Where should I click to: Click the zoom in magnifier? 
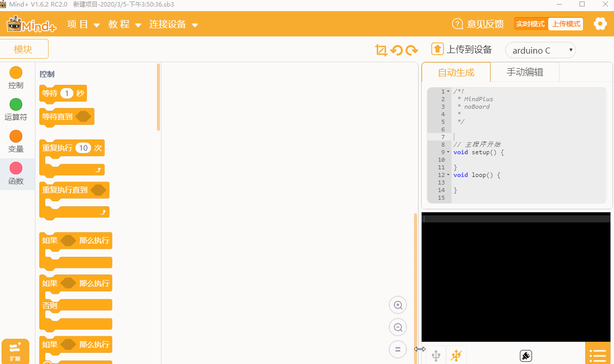click(x=398, y=305)
